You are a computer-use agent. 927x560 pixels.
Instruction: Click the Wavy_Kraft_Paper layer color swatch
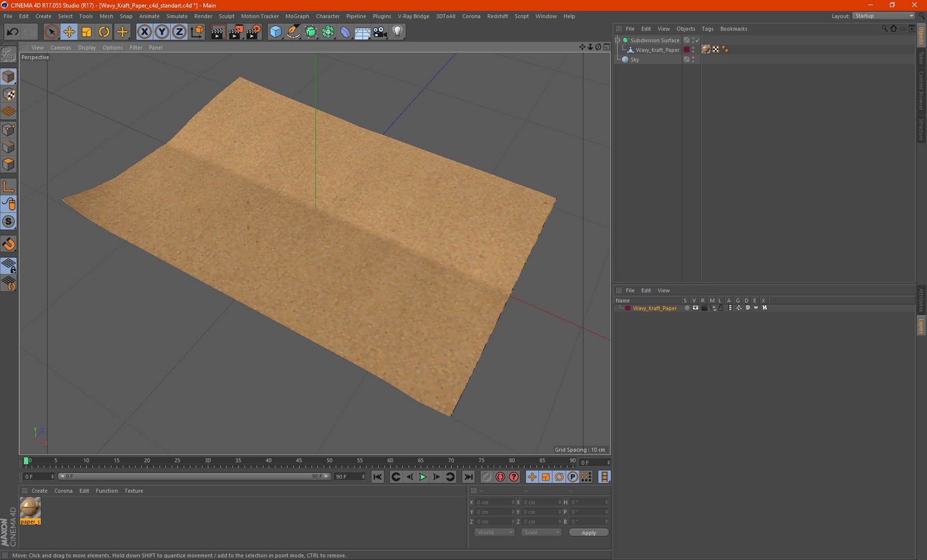627,308
